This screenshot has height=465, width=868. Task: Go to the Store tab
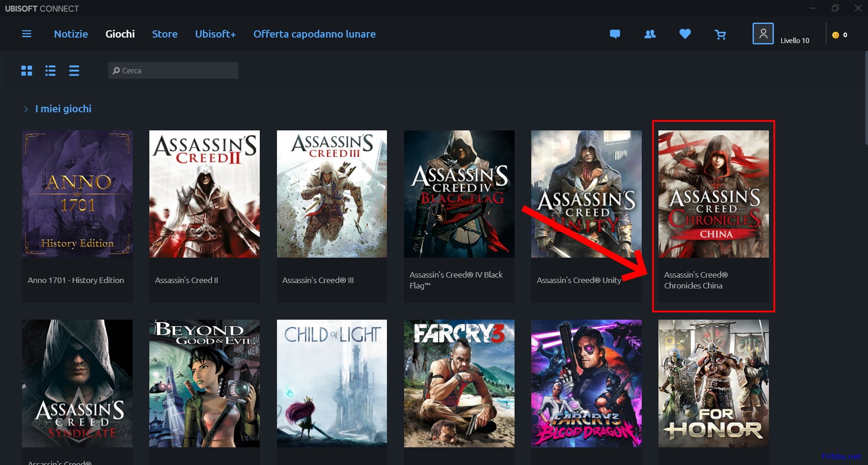(165, 34)
